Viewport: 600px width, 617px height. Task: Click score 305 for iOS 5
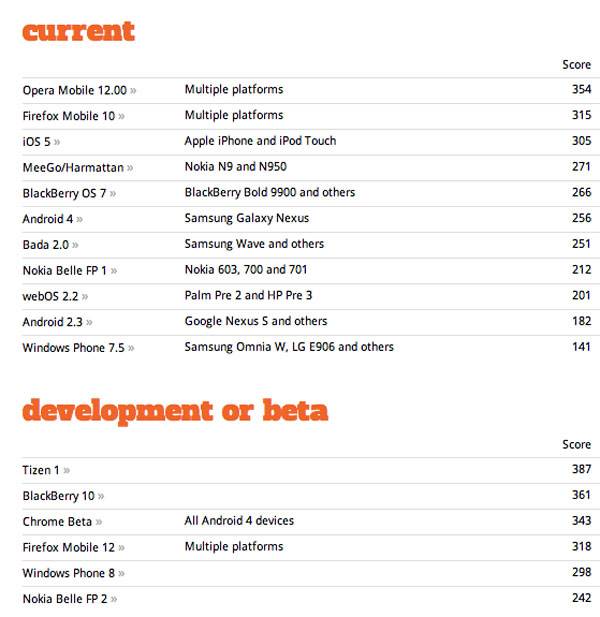pyautogui.click(x=582, y=141)
